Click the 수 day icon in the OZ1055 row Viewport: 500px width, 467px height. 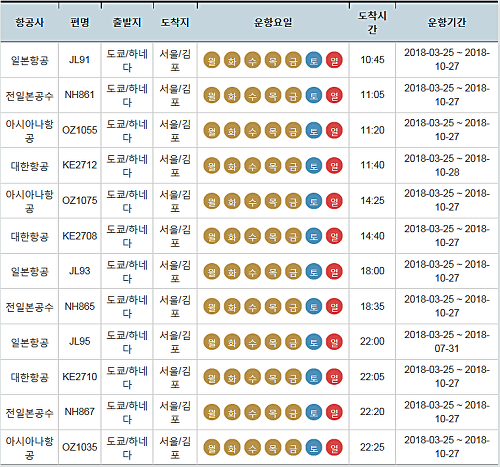point(252,131)
